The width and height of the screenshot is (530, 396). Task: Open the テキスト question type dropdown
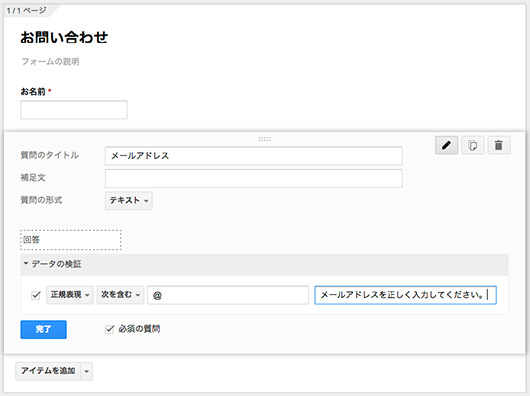coord(129,201)
